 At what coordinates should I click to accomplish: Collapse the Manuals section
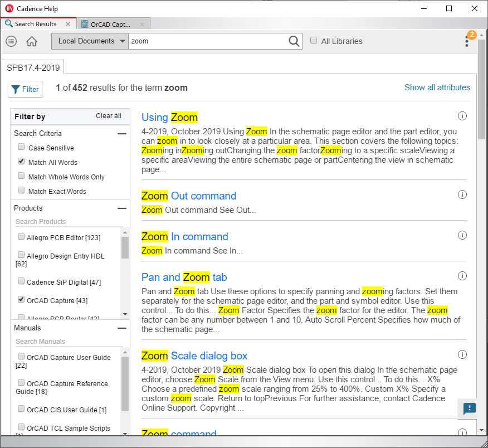tap(122, 328)
